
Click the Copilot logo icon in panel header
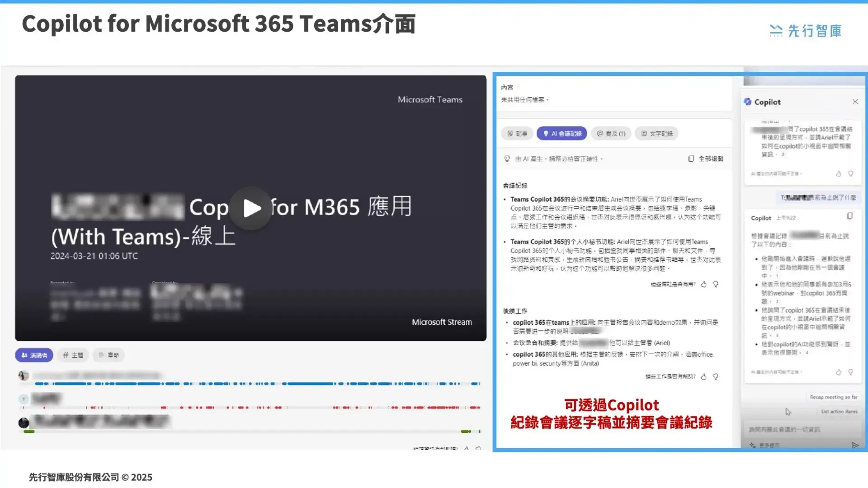point(748,102)
